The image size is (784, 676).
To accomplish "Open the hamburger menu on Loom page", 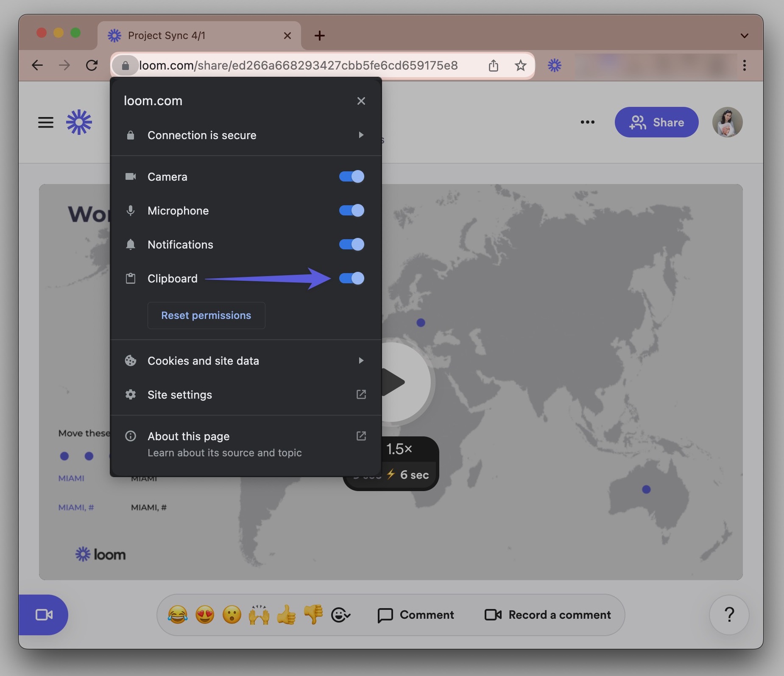I will pos(46,123).
